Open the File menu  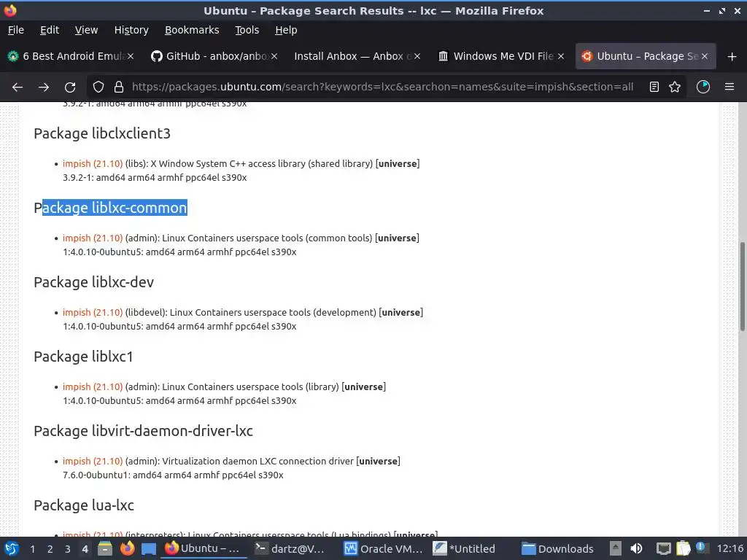(x=16, y=30)
